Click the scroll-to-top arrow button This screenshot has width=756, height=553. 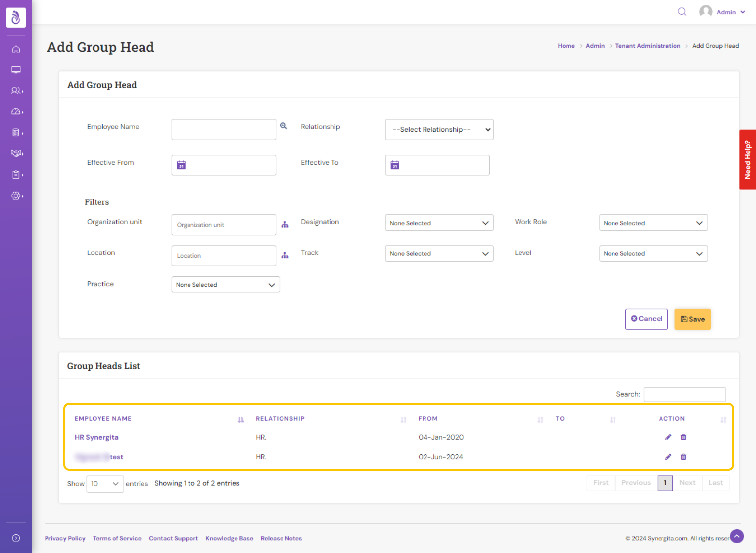point(737,536)
